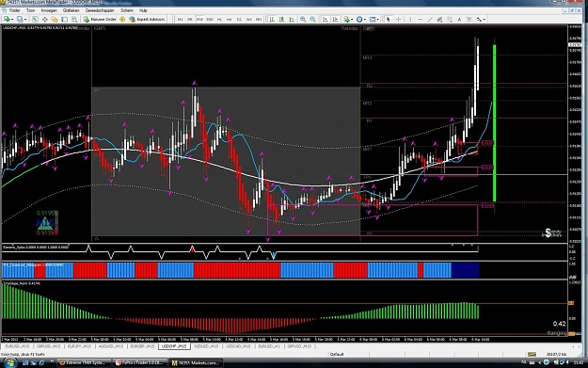Toggle the Market Watch window icon
The image size is (588, 368).
pos(35,19)
